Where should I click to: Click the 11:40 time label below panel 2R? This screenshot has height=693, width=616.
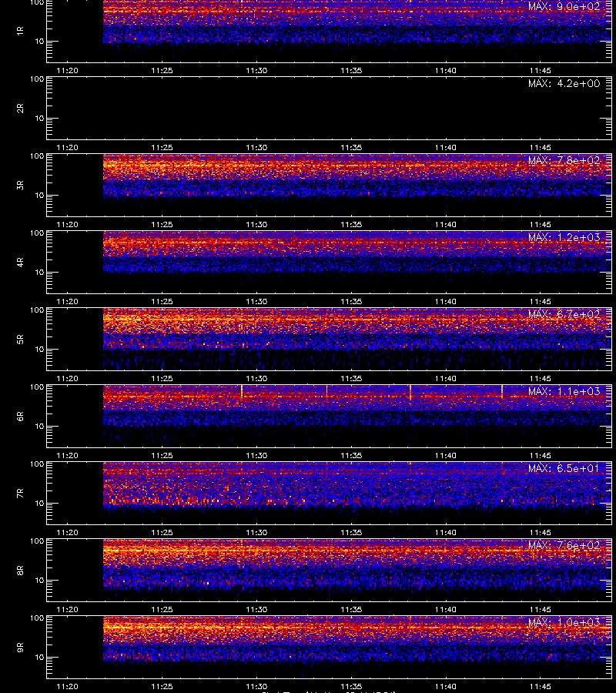point(445,148)
